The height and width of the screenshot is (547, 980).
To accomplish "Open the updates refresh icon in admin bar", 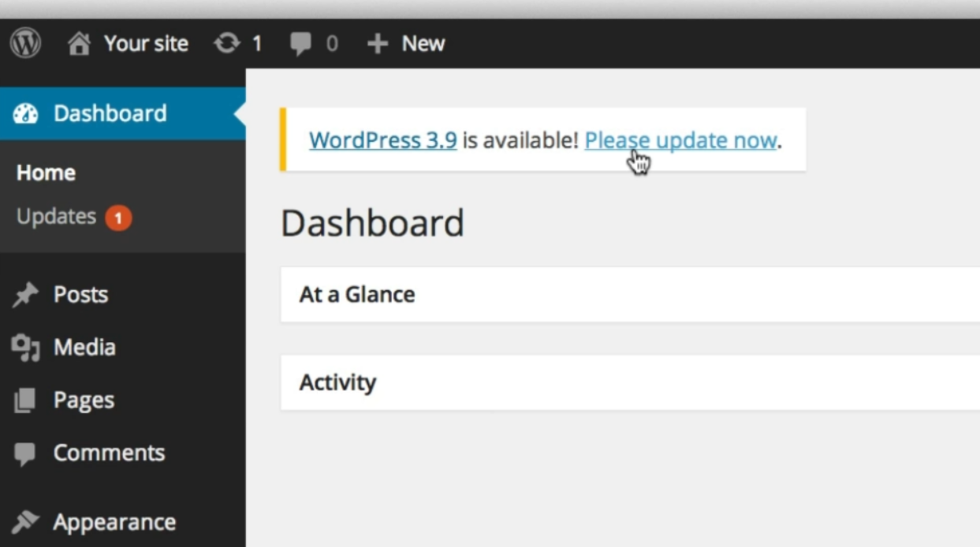I will point(227,43).
